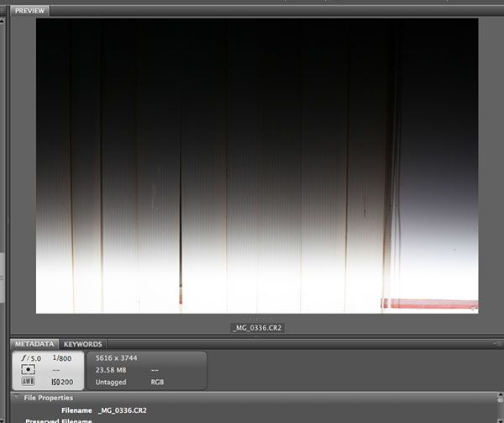Screen dimensions: 504x423
Task: Expand or collapse the File Properties section
Action: coord(17,398)
